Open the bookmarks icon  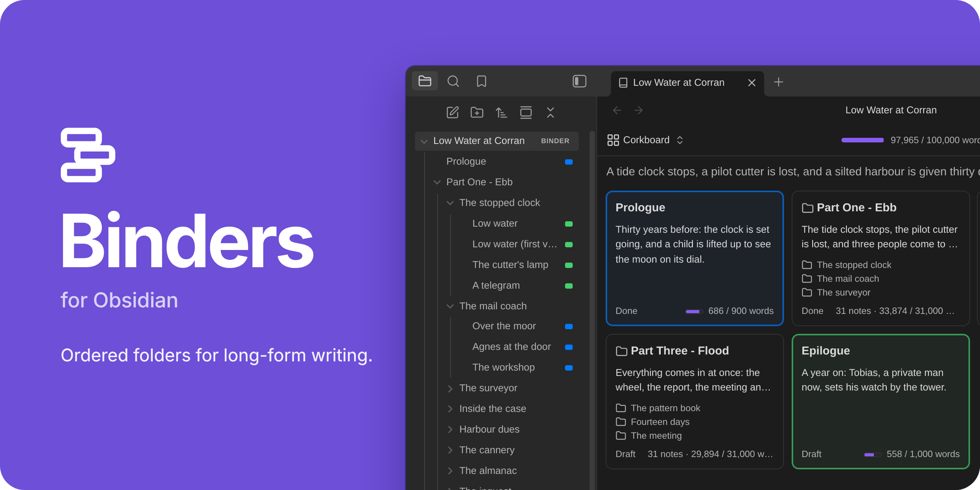tap(482, 81)
